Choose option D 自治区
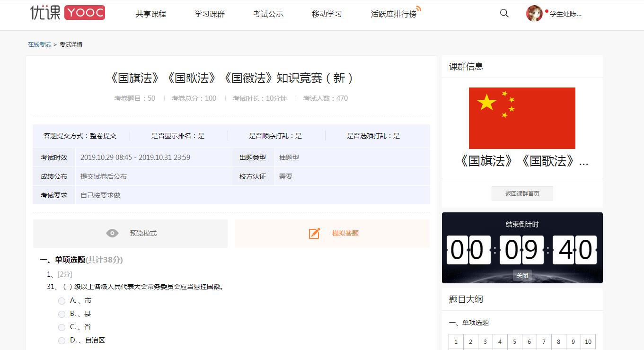This screenshot has height=350, width=644. 62,341
